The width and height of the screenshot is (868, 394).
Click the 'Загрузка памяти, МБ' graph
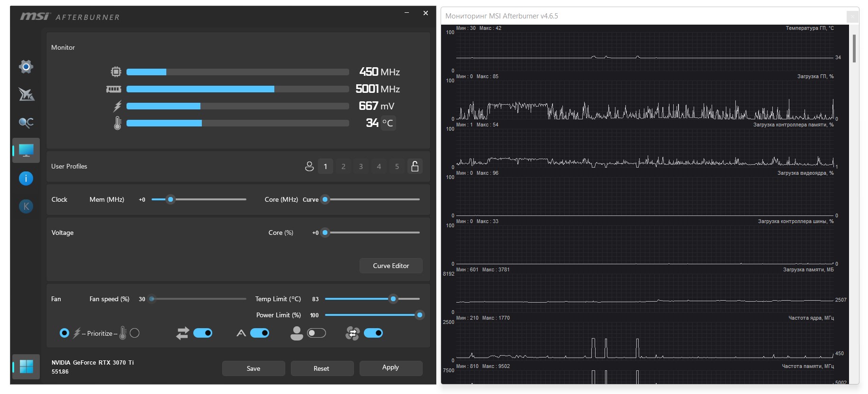644,293
